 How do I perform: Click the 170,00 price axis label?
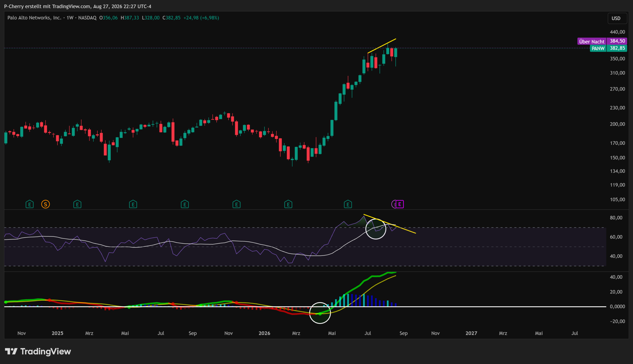tap(617, 143)
